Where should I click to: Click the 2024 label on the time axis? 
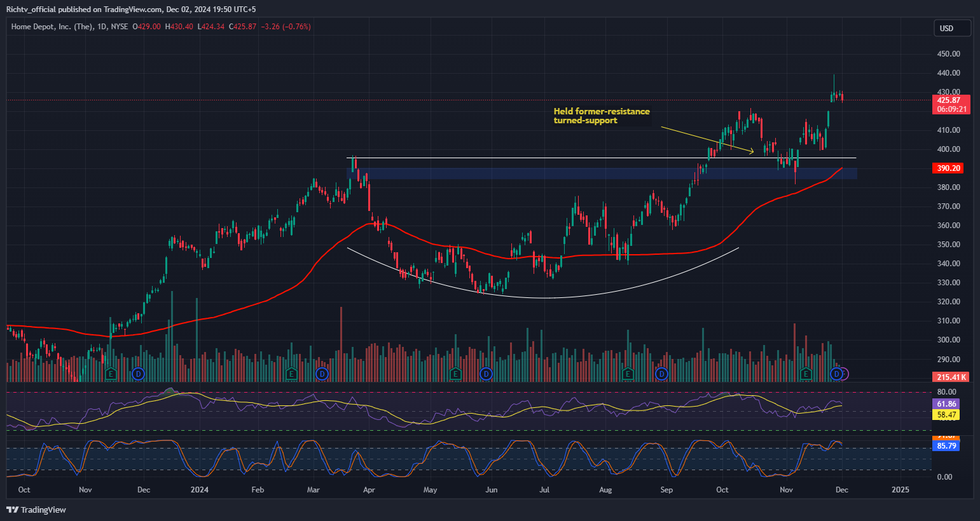(x=200, y=490)
